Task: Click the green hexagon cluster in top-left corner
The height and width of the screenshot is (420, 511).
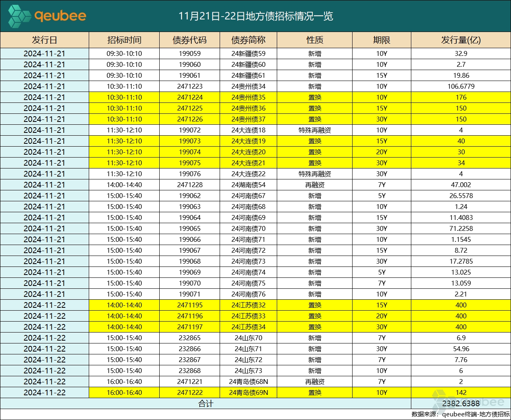Action: pyautogui.click(x=20, y=17)
